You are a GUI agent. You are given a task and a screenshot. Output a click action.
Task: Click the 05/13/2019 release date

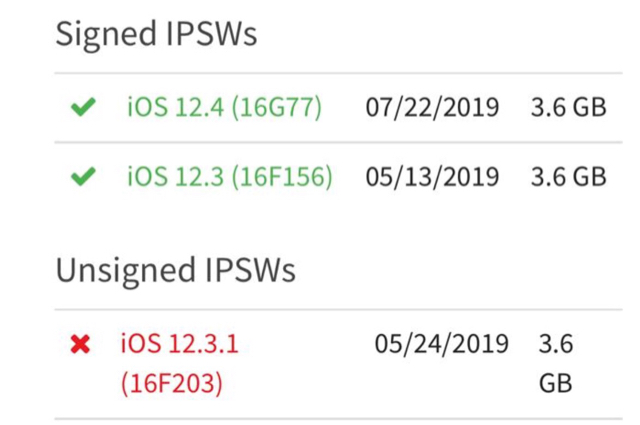(x=431, y=177)
